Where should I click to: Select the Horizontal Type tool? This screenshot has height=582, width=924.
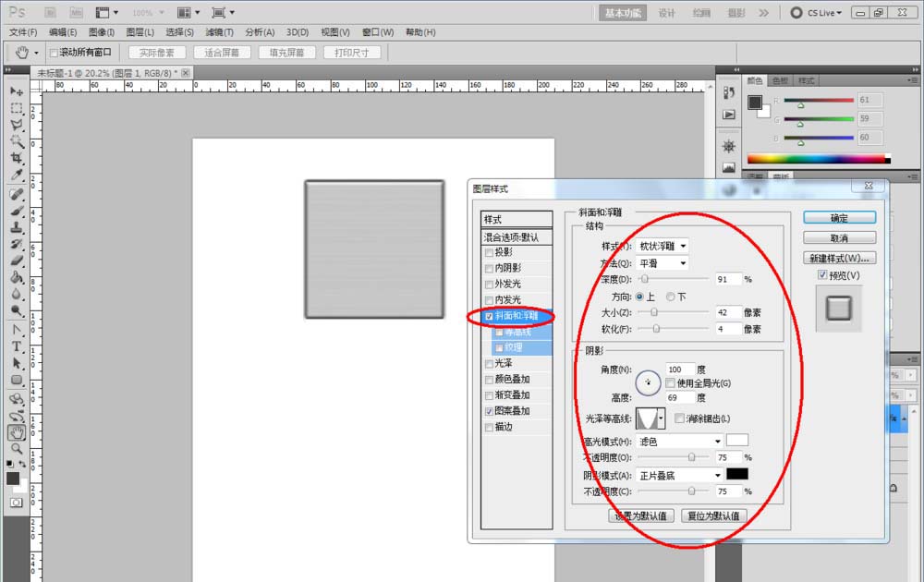(17, 346)
